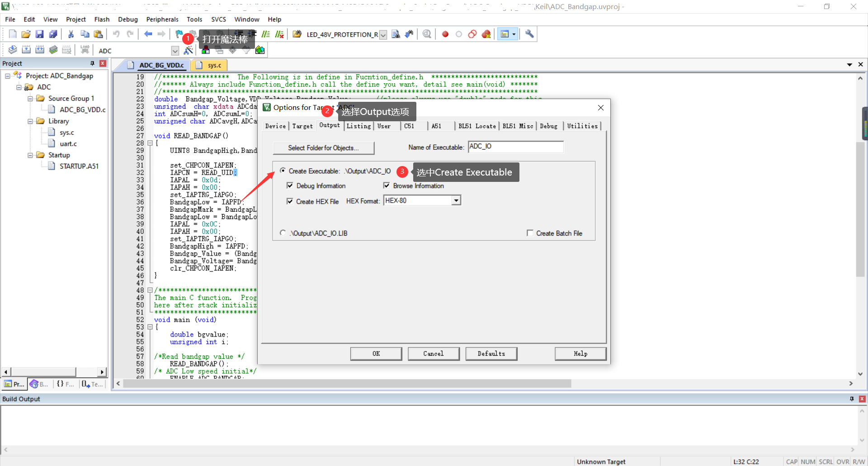Click the Project panel horizontal scrollbar
This screenshot has height=466, width=868.
[43, 372]
